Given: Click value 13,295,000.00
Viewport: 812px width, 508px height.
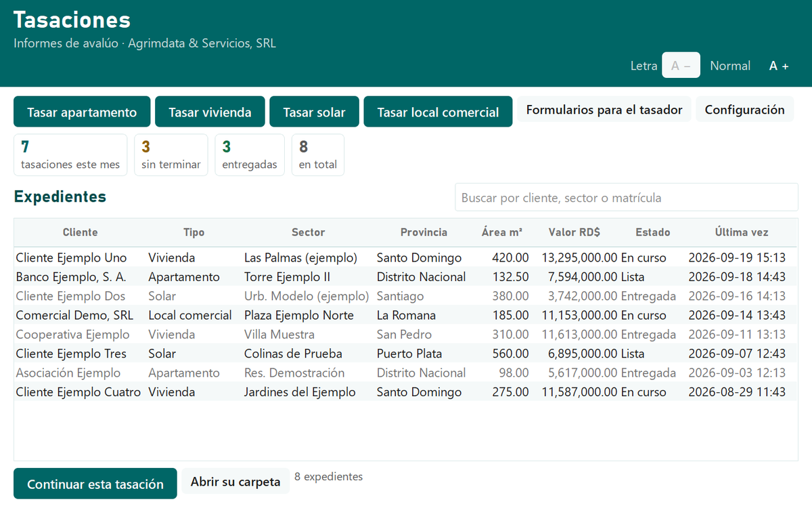Looking at the screenshot, I should pyautogui.click(x=580, y=257).
